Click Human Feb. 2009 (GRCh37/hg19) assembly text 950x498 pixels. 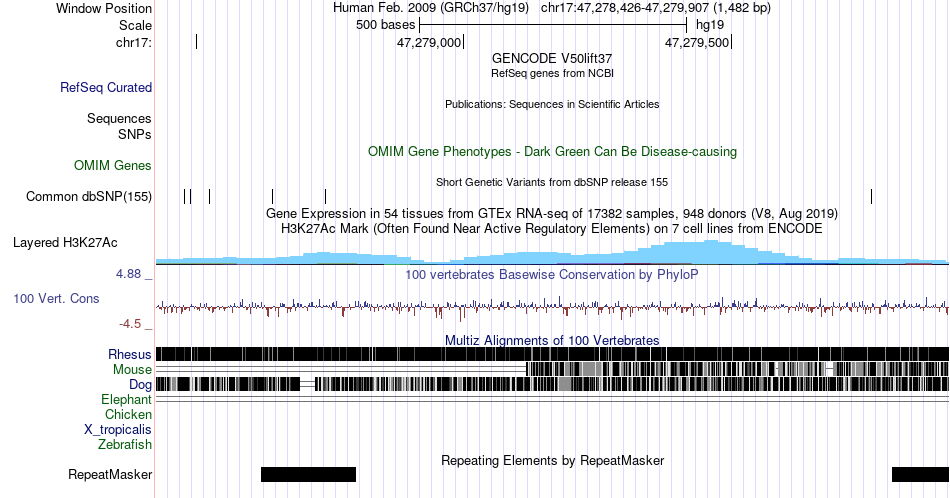[x=431, y=8]
